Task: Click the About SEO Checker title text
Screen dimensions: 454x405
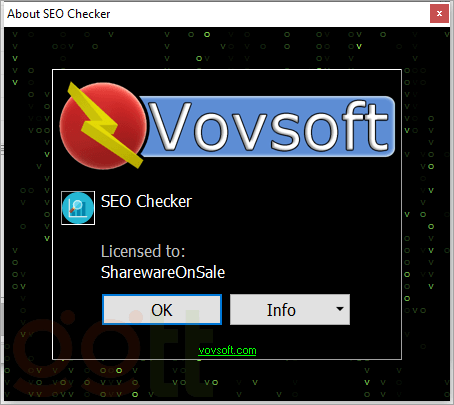Action: (59, 14)
